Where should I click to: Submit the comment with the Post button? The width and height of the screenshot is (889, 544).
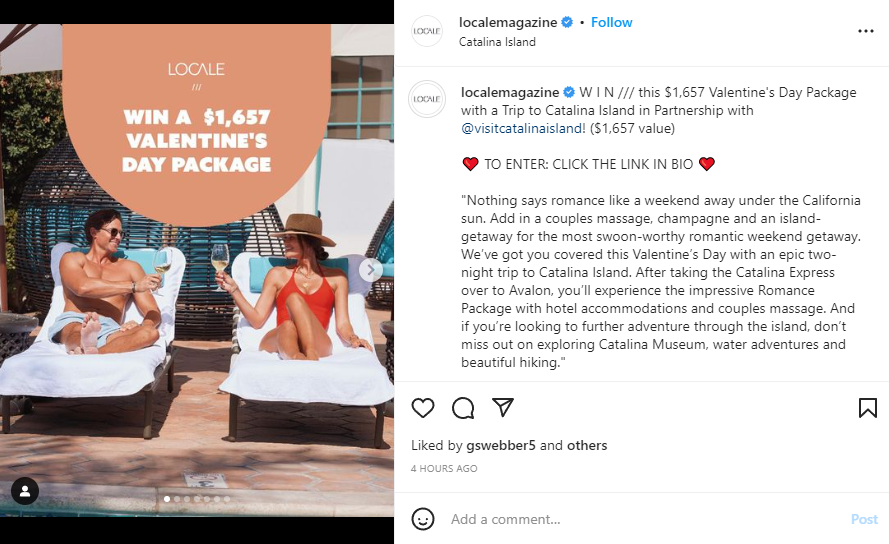point(864,519)
